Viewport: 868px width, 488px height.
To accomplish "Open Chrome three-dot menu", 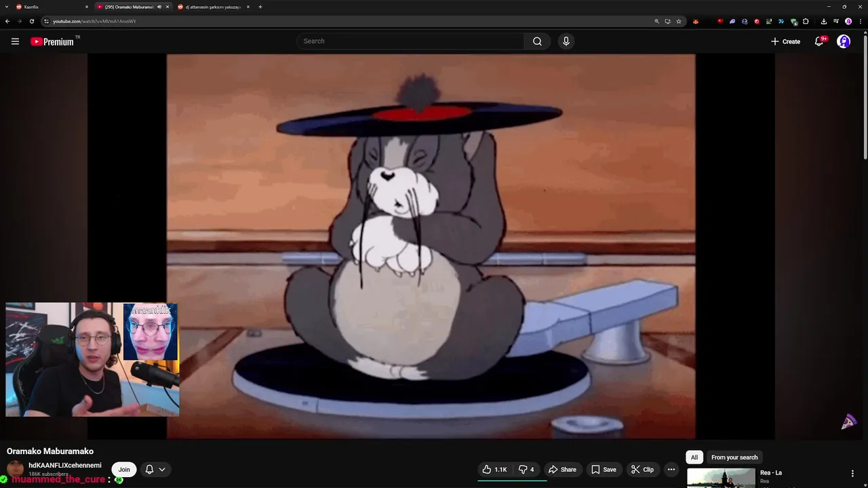I will coord(860,21).
